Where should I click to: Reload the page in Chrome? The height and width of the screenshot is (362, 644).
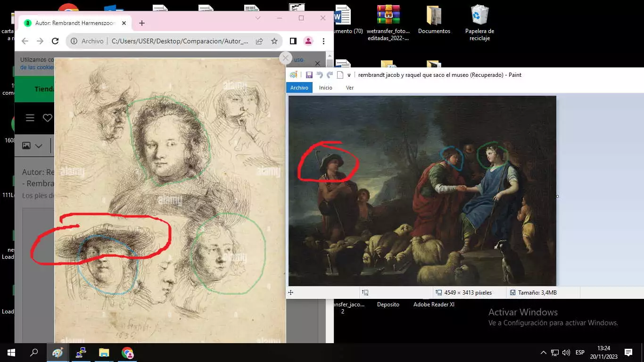click(55, 41)
